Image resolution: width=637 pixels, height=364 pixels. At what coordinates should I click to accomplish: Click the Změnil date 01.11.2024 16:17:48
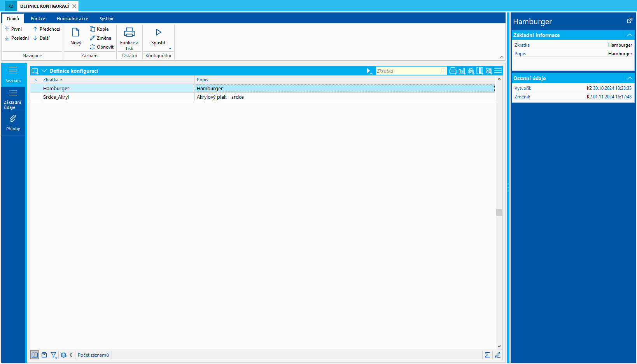coord(612,97)
